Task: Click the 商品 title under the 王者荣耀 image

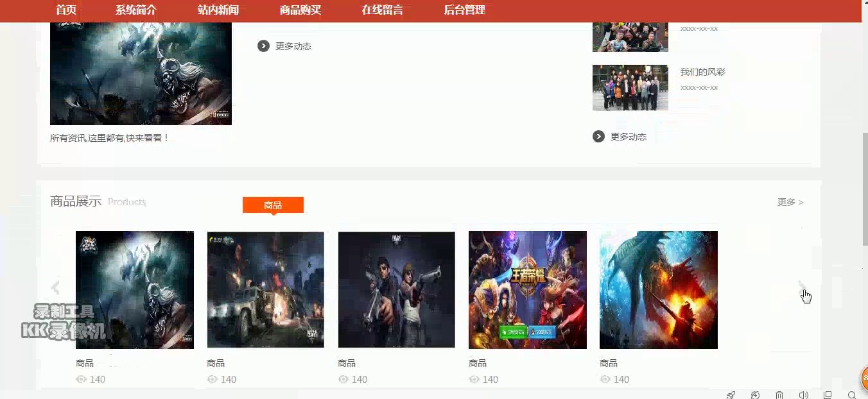Action: tap(478, 363)
